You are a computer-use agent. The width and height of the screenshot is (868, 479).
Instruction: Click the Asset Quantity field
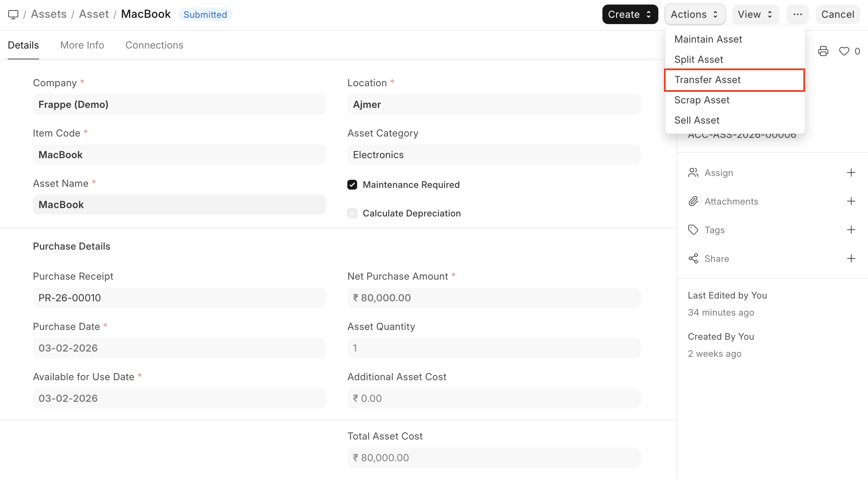(x=494, y=348)
